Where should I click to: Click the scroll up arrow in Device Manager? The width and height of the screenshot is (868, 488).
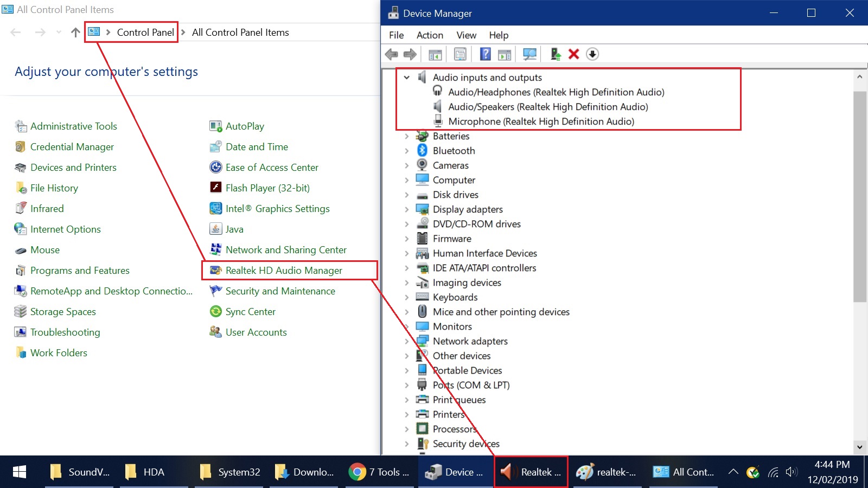(860, 77)
